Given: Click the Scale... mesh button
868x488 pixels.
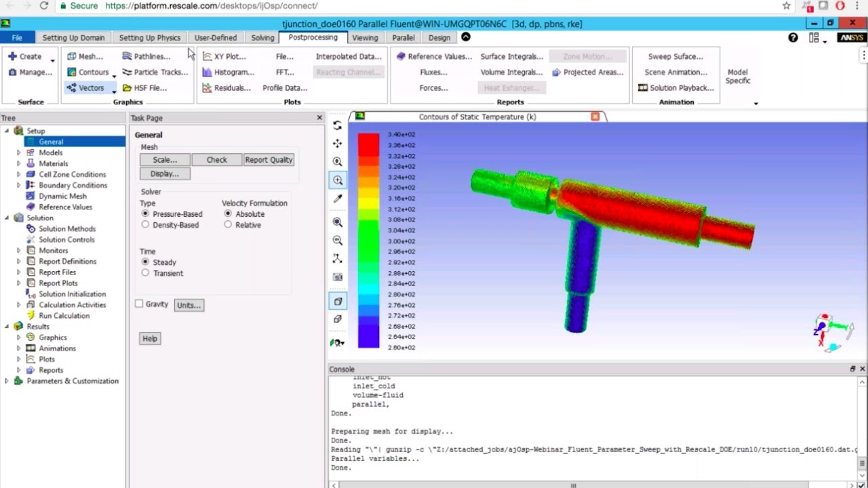Looking at the screenshot, I should coord(165,159).
